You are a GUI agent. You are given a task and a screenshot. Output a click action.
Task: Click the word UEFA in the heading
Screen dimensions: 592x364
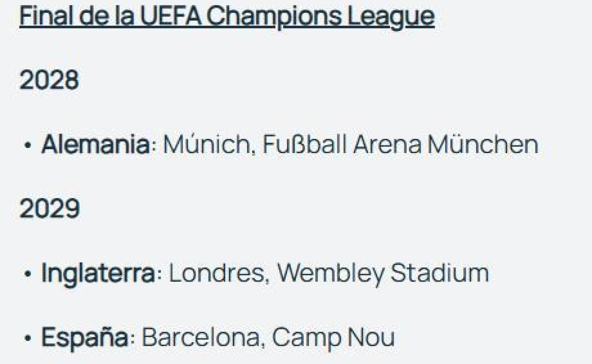click(x=170, y=16)
